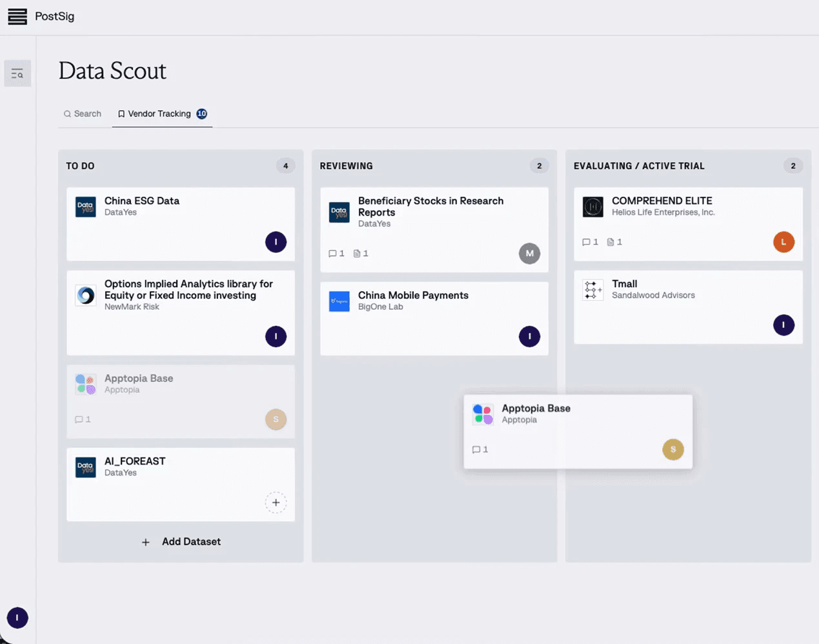Click comment icon on dragged Apptopia Base card
Image resolution: width=819 pixels, height=644 pixels.
click(x=476, y=449)
